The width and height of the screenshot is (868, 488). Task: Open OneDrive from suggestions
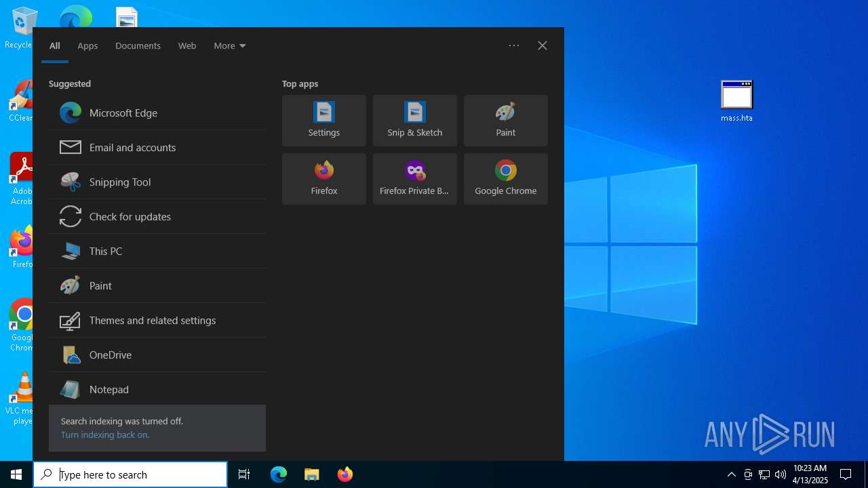pos(157,355)
